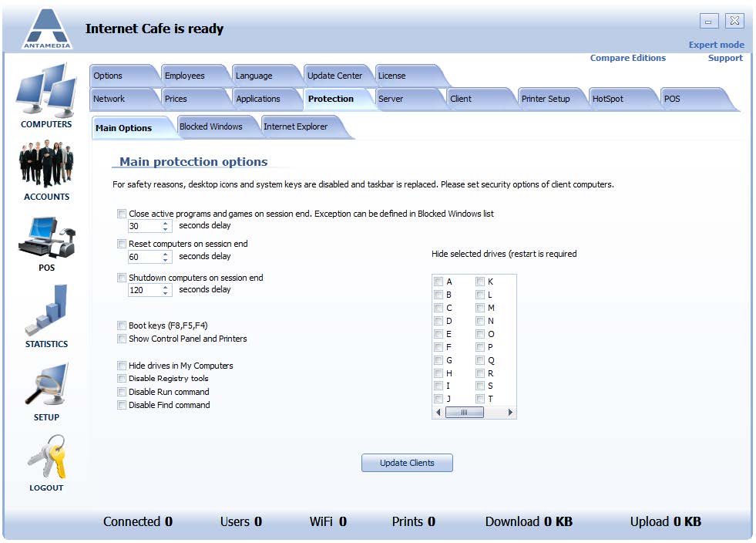
Task: Click the drives list left scroll arrow
Action: point(438,412)
